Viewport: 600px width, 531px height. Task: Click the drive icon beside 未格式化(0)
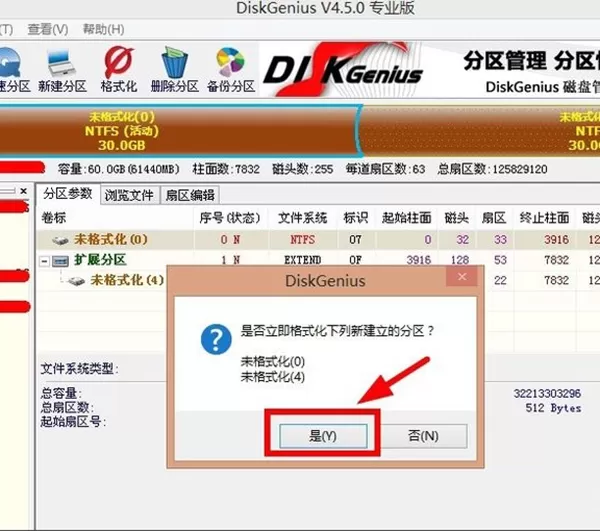[x=60, y=240]
